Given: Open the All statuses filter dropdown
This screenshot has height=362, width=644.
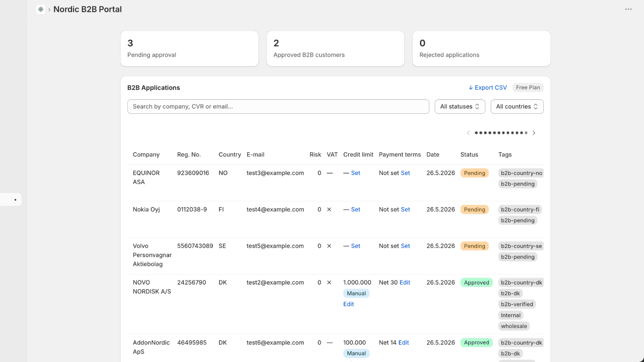Looking at the screenshot, I should click(460, 107).
